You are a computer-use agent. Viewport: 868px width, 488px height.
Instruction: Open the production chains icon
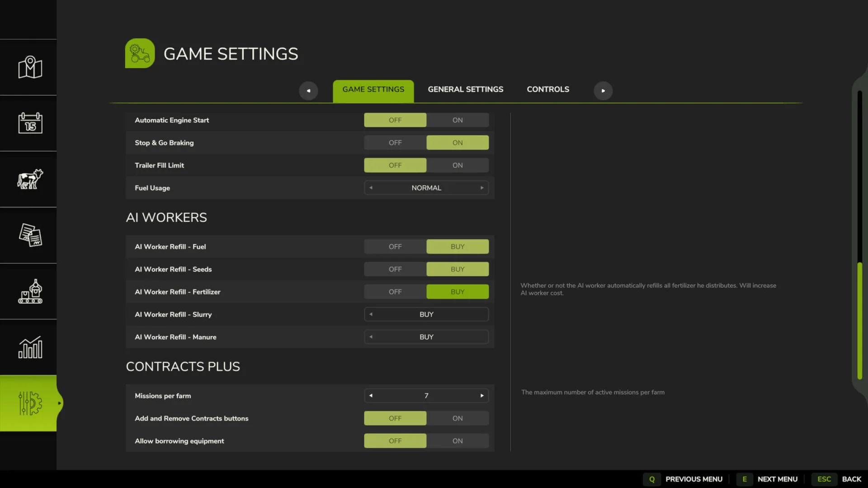29,291
